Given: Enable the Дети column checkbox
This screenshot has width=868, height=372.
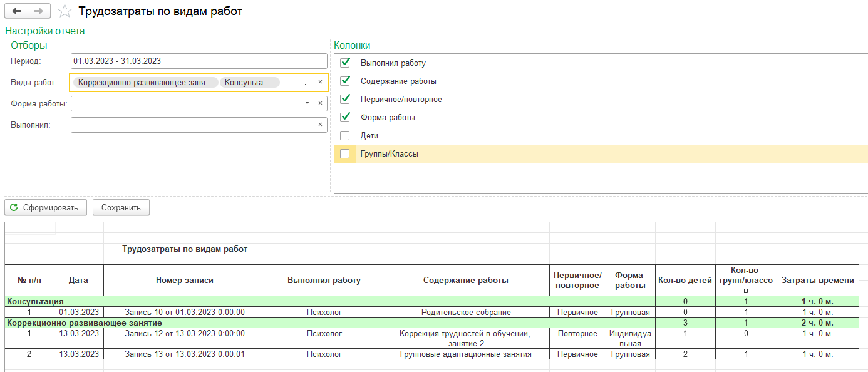Looking at the screenshot, I should (x=344, y=135).
